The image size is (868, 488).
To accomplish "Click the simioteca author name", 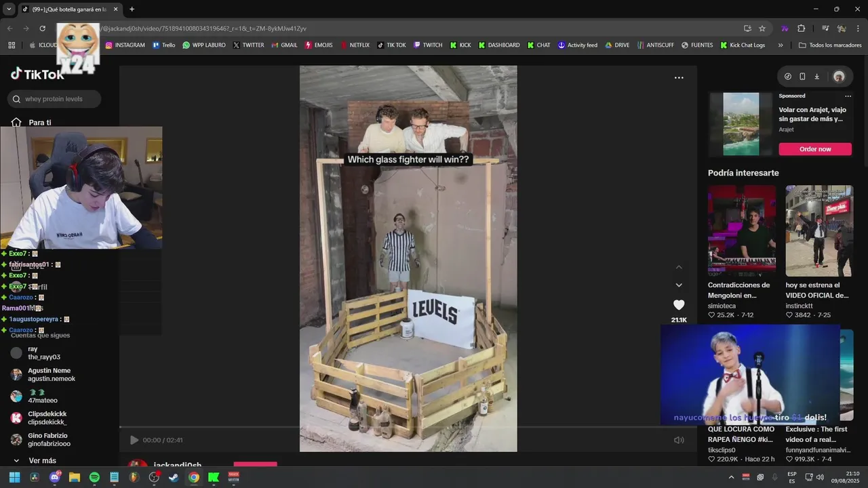I will [x=722, y=306].
